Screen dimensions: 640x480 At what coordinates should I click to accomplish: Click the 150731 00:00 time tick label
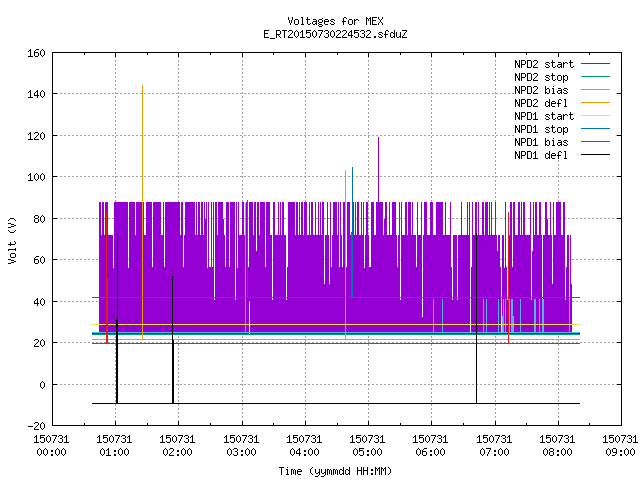coord(51,446)
